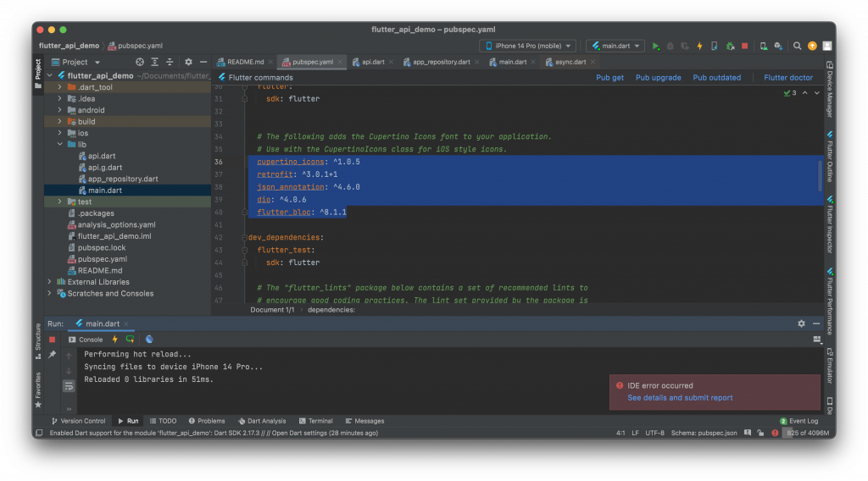Open api.g.dart in the project tree
This screenshot has width=868, height=481.
point(105,168)
